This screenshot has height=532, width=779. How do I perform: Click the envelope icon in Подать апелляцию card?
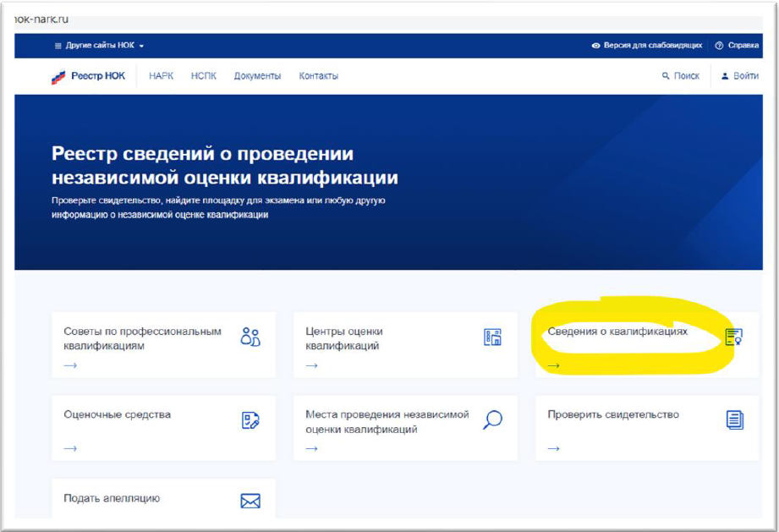pyautogui.click(x=250, y=501)
